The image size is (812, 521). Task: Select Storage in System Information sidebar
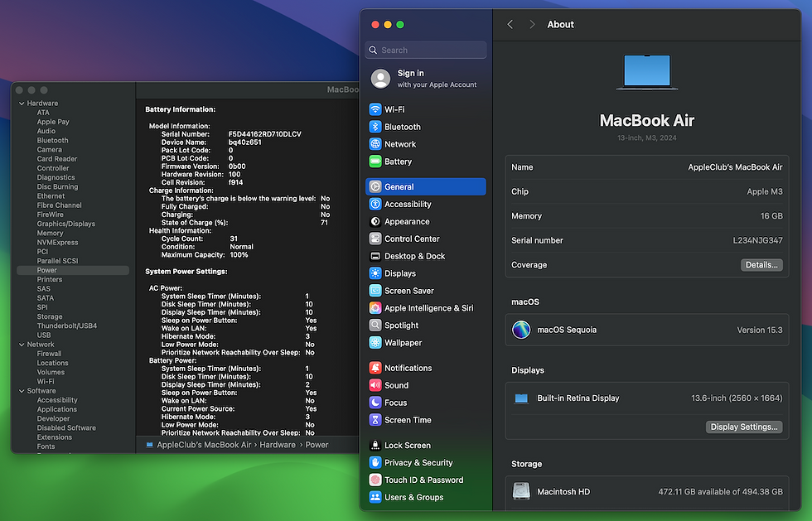(50, 316)
